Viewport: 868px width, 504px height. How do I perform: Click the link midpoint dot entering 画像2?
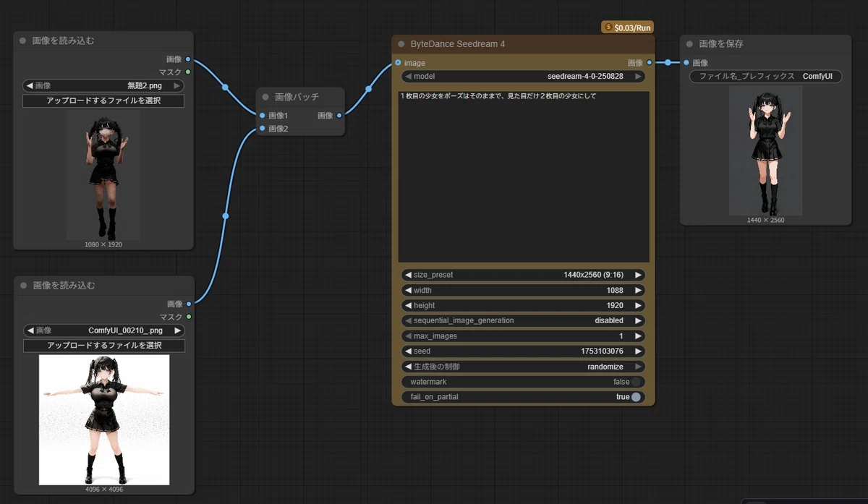point(226,215)
